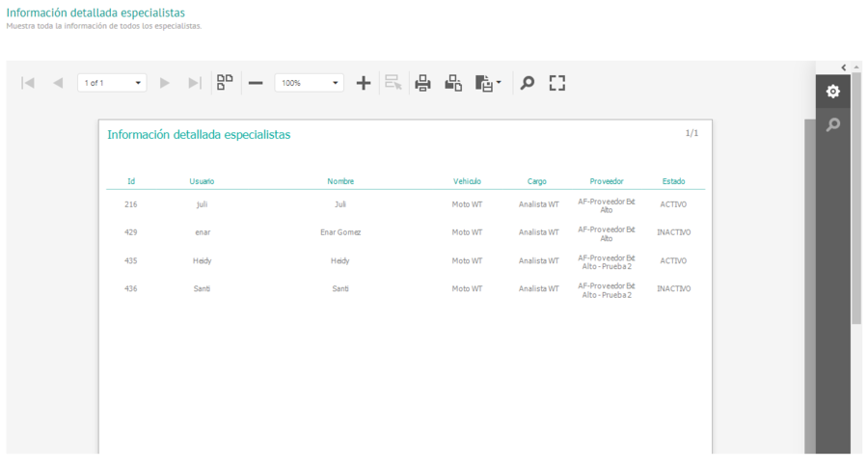This screenshot has height=458, width=868.
Task: Click the 'Usuario' column header
Action: tap(202, 181)
